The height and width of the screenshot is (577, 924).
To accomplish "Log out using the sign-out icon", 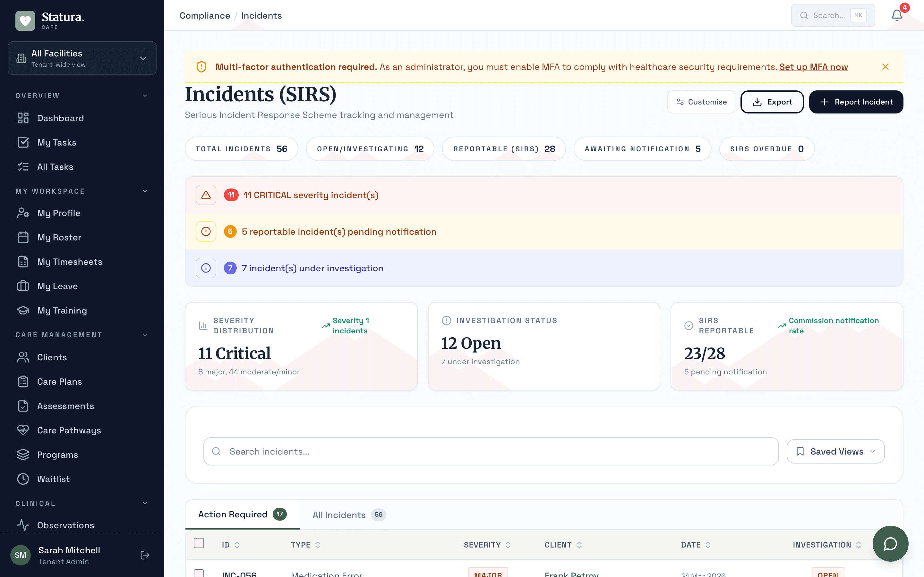I will [x=145, y=555].
